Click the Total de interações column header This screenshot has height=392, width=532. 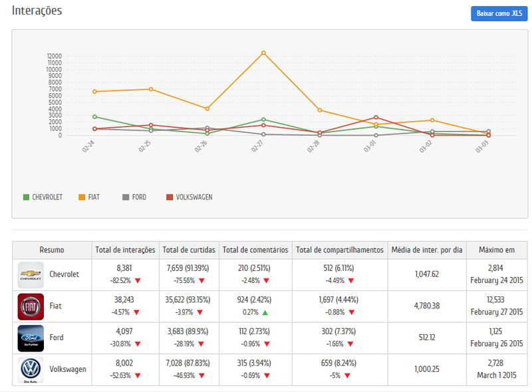point(125,250)
